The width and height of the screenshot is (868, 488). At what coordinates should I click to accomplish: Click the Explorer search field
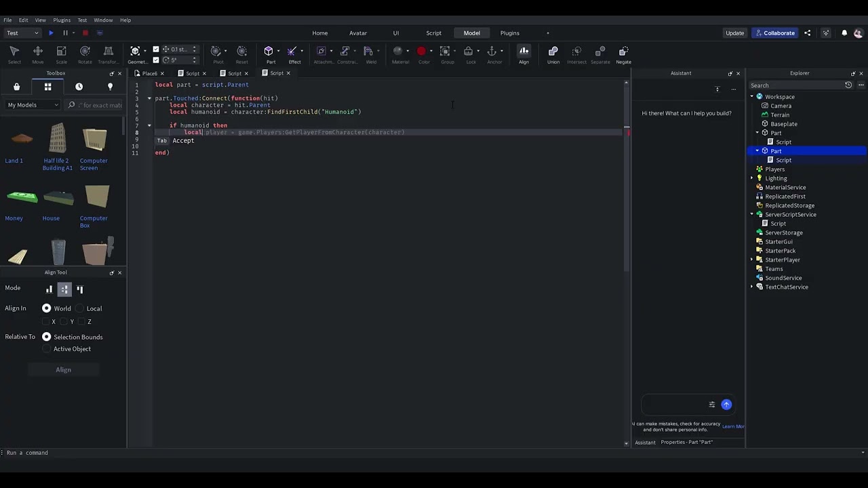click(795, 85)
